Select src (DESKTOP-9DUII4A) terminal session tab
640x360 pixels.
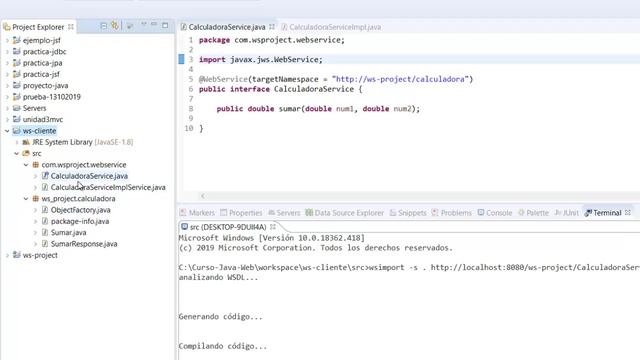(x=224, y=227)
